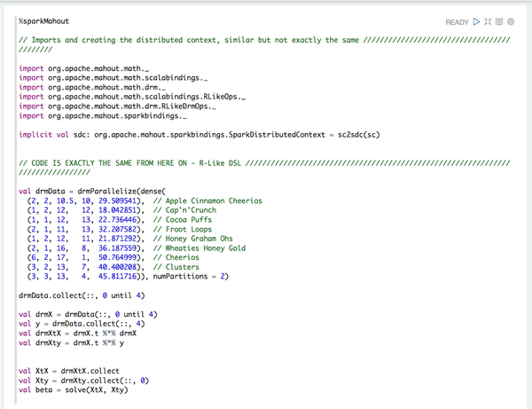Open paragraph settings gear icon
Image resolution: width=532 pixels, height=409 pixels.
[x=511, y=21]
